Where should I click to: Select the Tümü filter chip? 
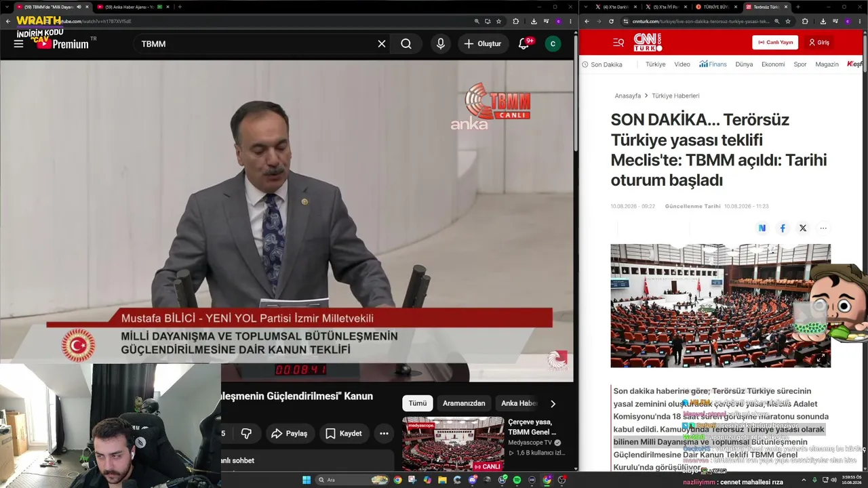coord(418,403)
